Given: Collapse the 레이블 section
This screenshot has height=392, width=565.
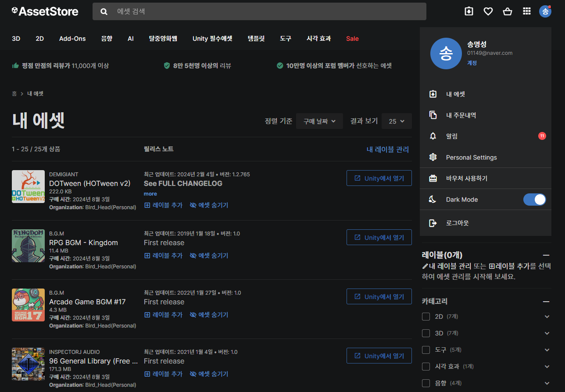Looking at the screenshot, I should pos(546,255).
